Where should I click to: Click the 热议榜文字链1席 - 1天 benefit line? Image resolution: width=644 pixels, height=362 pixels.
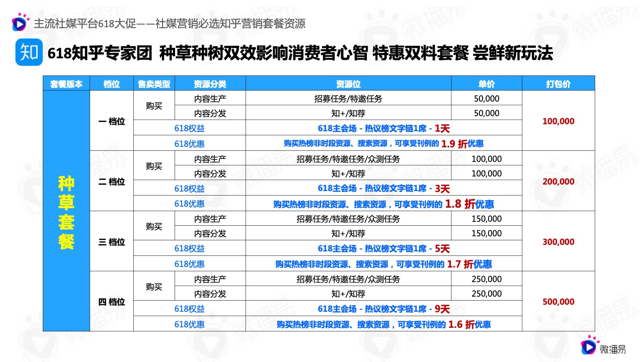[383, 128]
